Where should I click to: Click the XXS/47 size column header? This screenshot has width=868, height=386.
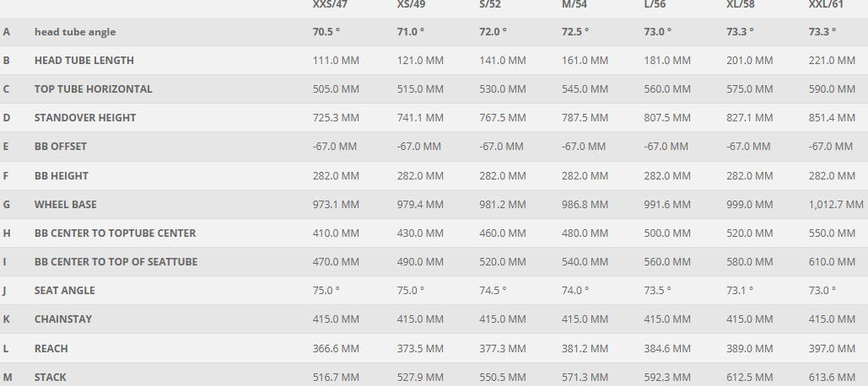pyautogui.click(x=332, y=5)
